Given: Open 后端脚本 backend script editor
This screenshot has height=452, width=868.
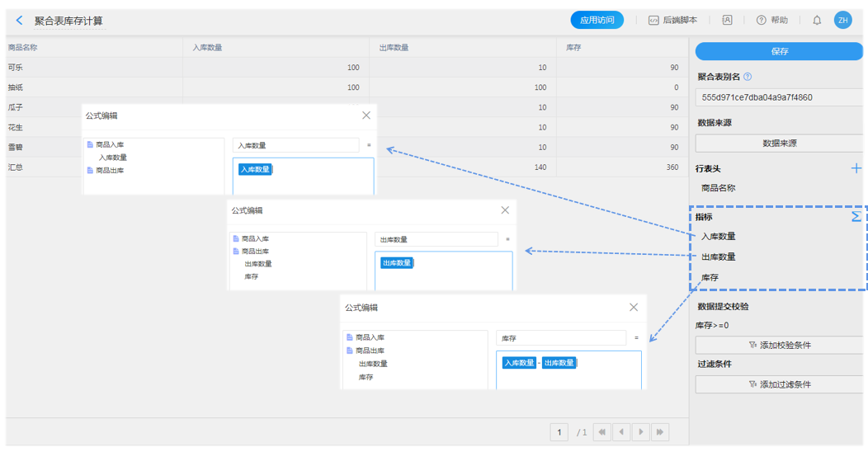Looking at the screenshot, I should coord(672,21).
